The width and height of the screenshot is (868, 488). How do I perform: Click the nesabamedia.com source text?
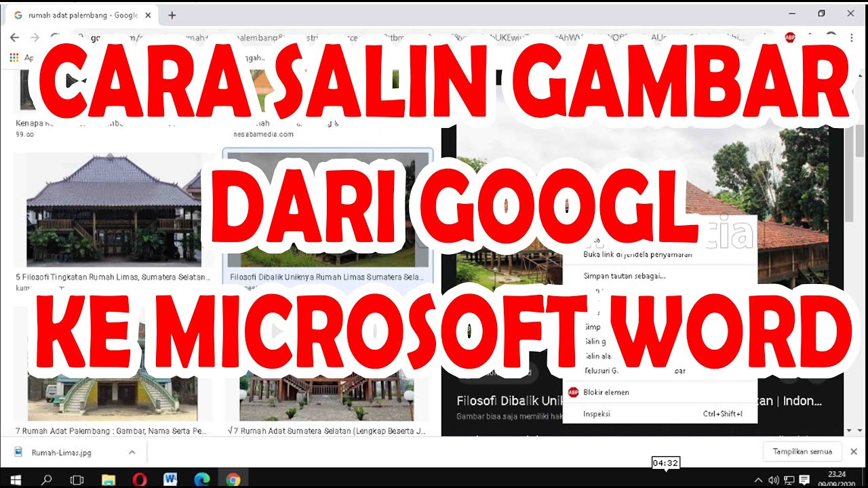[x=262, y=134]
